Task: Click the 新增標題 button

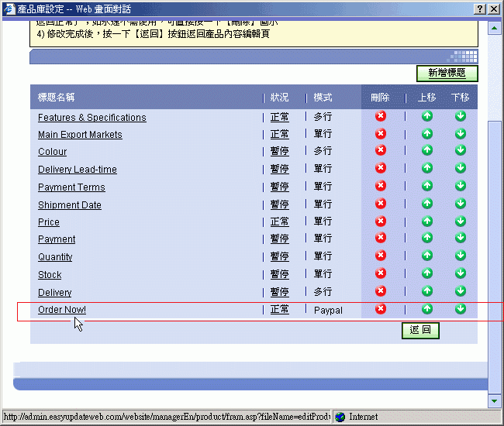Action: point(447,74)
